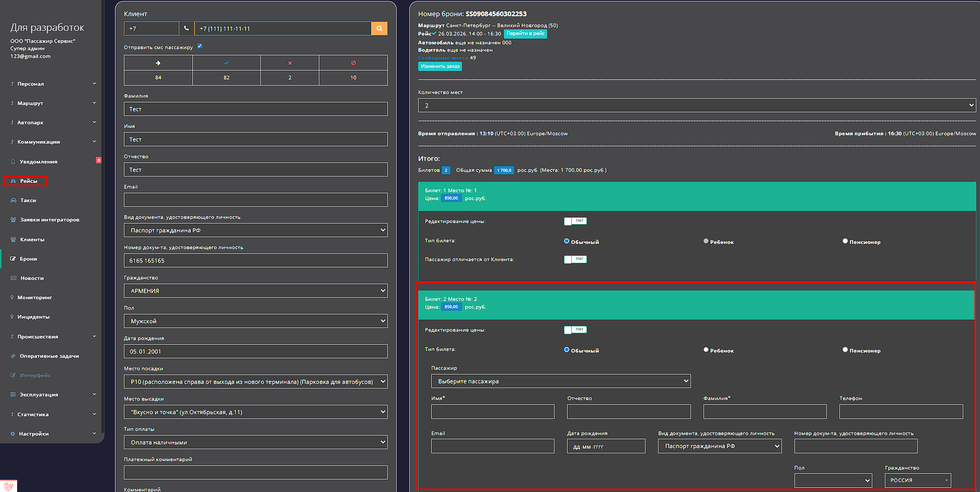Click the red cross icon in stats table

290,63
